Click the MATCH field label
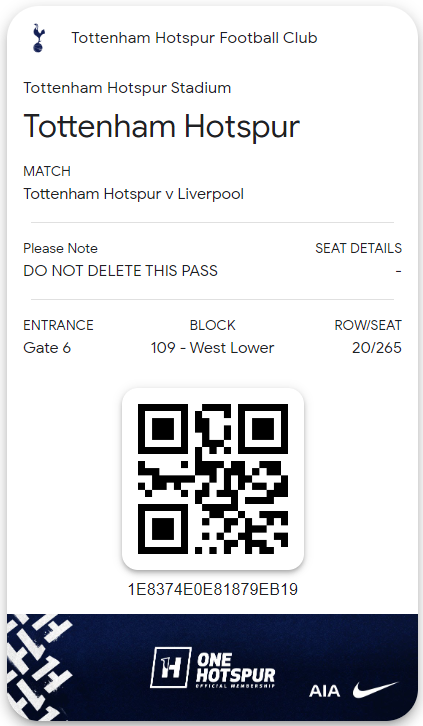423x726 pixels. [x=47, y=171]
